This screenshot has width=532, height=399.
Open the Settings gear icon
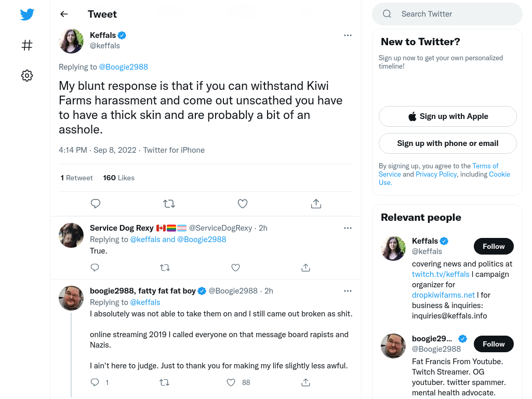(27, 75)
